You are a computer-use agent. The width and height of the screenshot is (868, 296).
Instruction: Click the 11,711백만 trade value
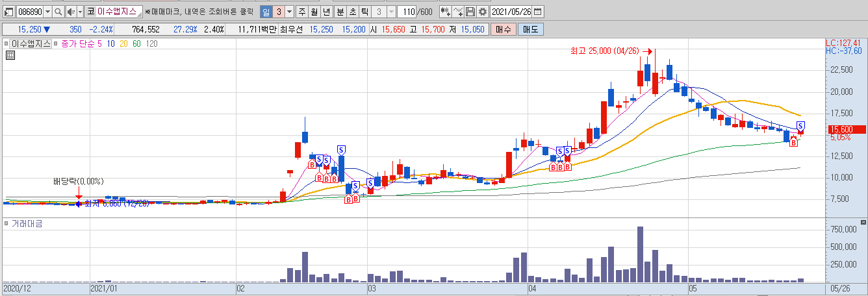click(258, 29)
